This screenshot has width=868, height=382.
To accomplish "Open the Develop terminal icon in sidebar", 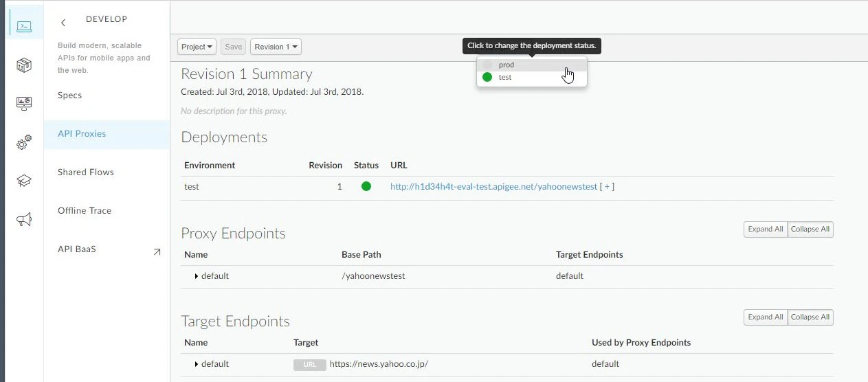I will (24, 27).
